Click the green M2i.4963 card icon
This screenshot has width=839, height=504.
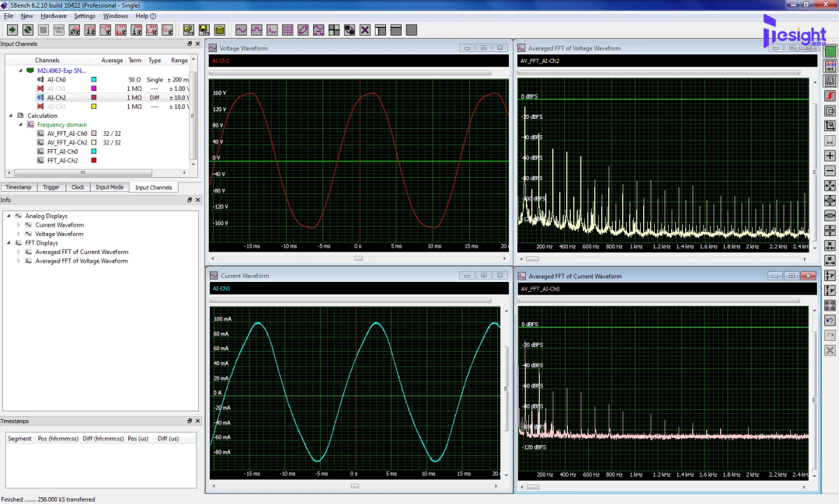click(x=30, y=71)
